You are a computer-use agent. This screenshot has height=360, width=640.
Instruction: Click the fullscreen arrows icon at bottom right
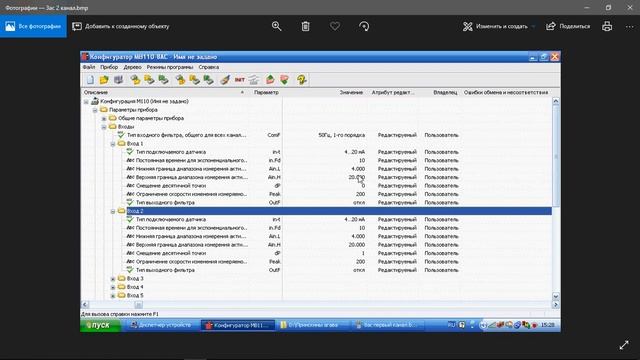click(x=624, y=345)
